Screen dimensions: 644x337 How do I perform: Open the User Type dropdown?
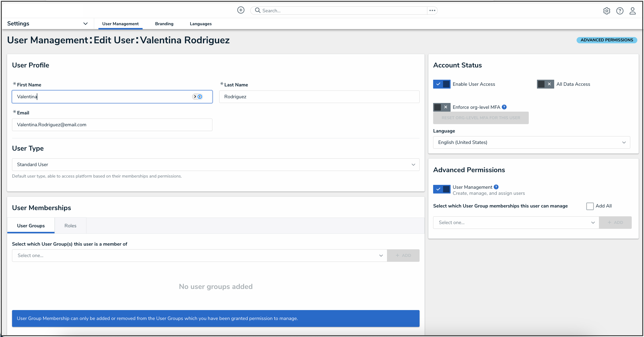tap(216, 164)
